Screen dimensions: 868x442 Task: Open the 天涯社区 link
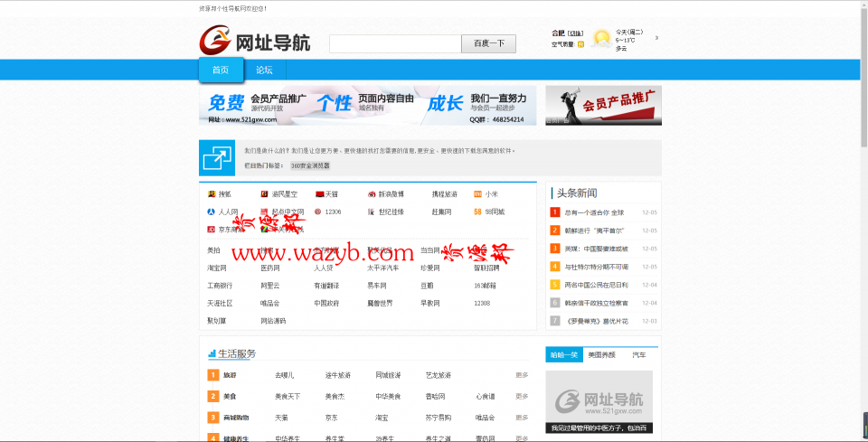click(220, 303)
